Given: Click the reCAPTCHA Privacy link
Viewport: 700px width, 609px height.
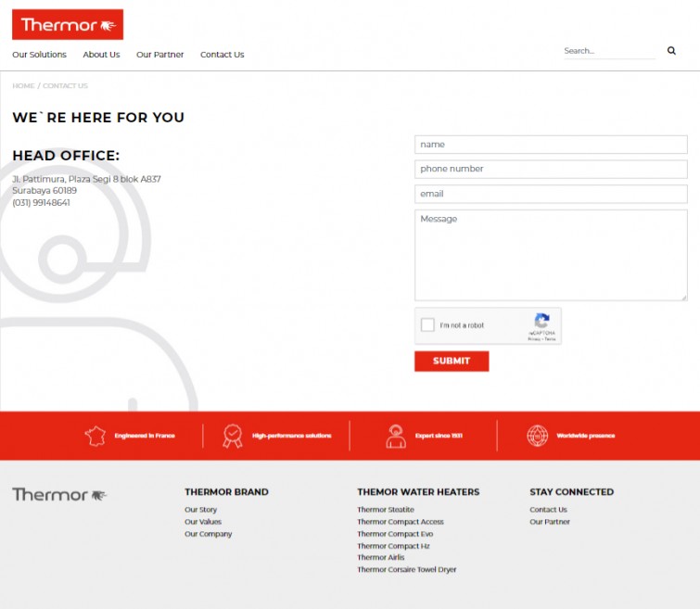Looking at the screenshot, I should (x=533, y=339).
